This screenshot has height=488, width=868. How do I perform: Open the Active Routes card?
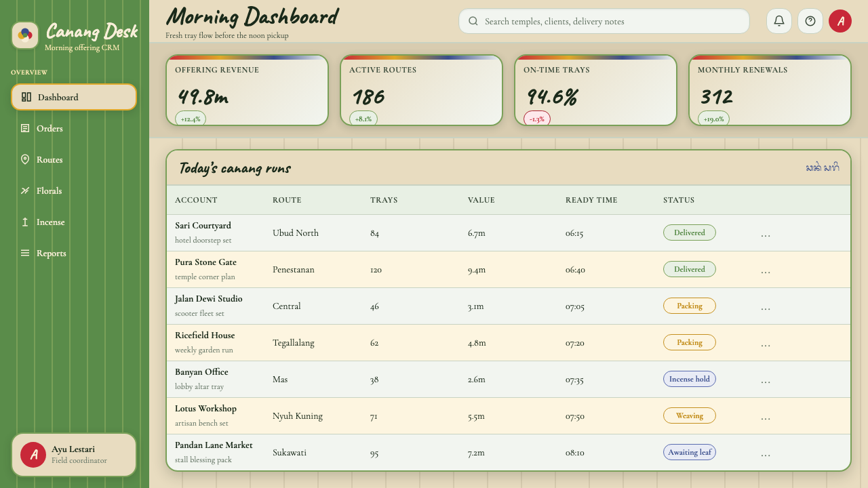[421, 90]
